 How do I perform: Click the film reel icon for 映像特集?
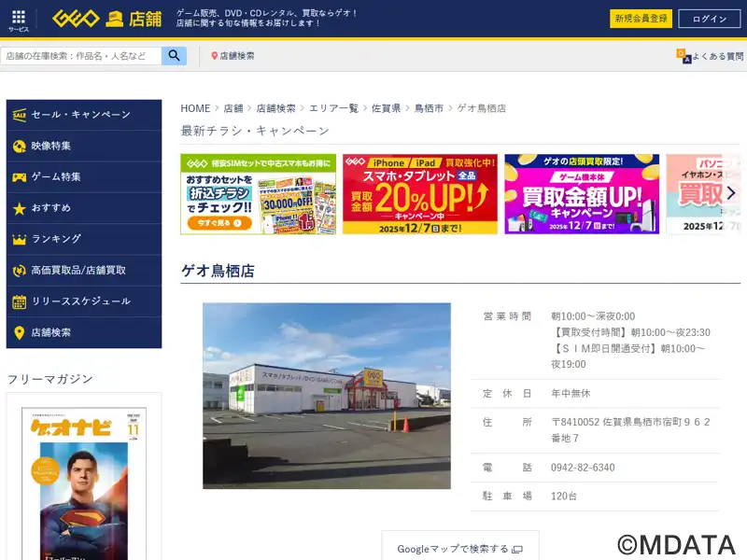coord(19,147)
